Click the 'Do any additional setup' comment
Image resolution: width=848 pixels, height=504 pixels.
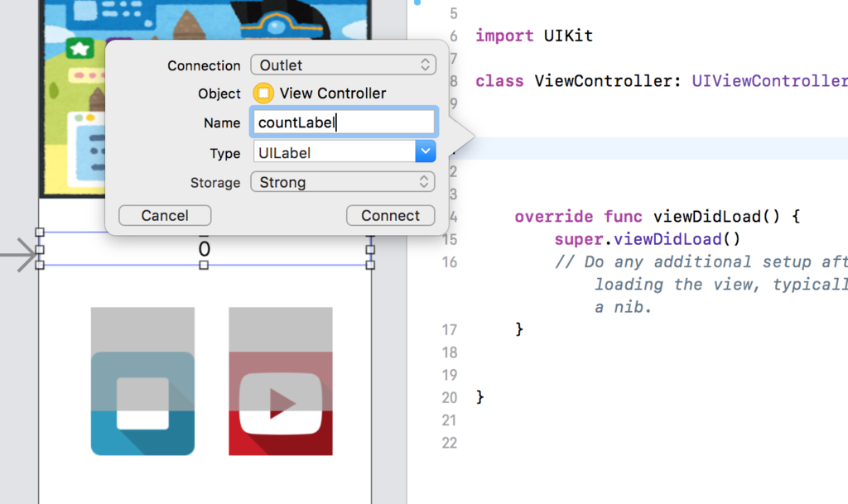click(701, 284)
